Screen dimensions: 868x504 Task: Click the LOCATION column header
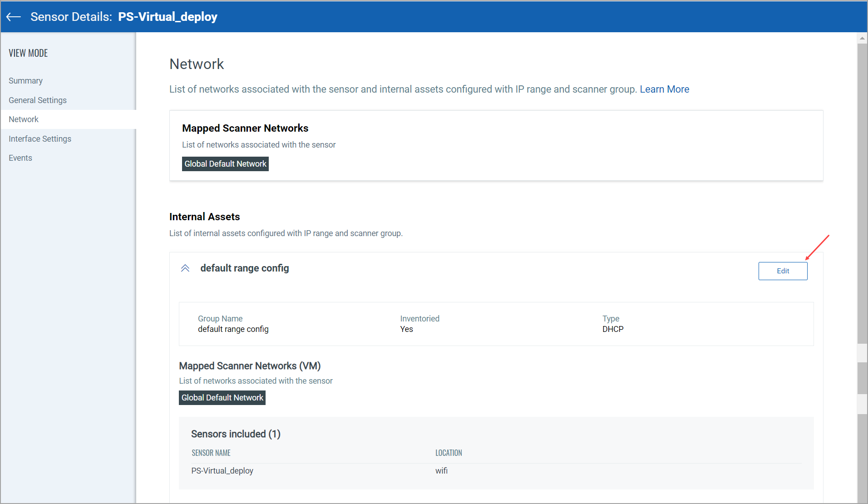click(449, 453)
